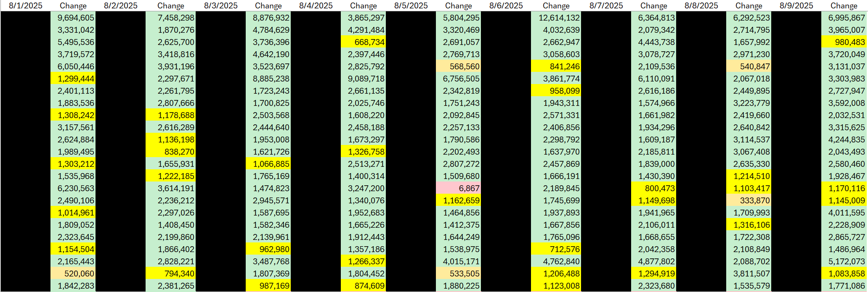Select yellow cell 1,103,417
868x292 pixels.
click(749, 188)
